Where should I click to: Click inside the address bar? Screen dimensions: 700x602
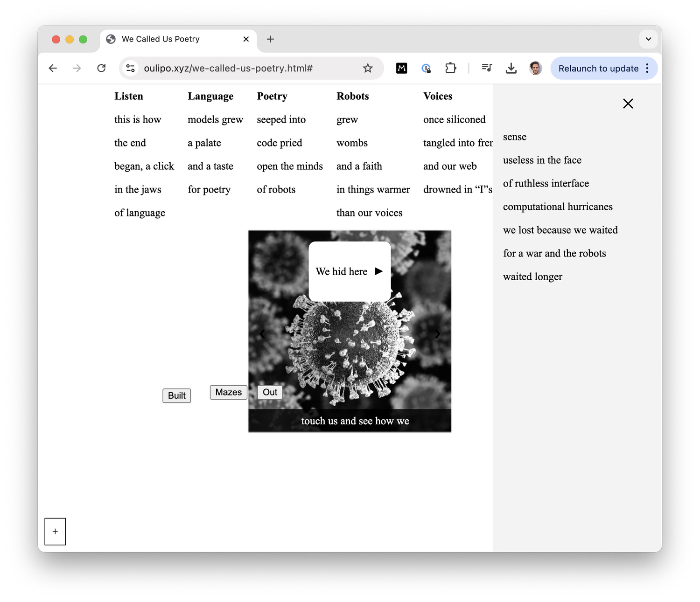(233, 68)
